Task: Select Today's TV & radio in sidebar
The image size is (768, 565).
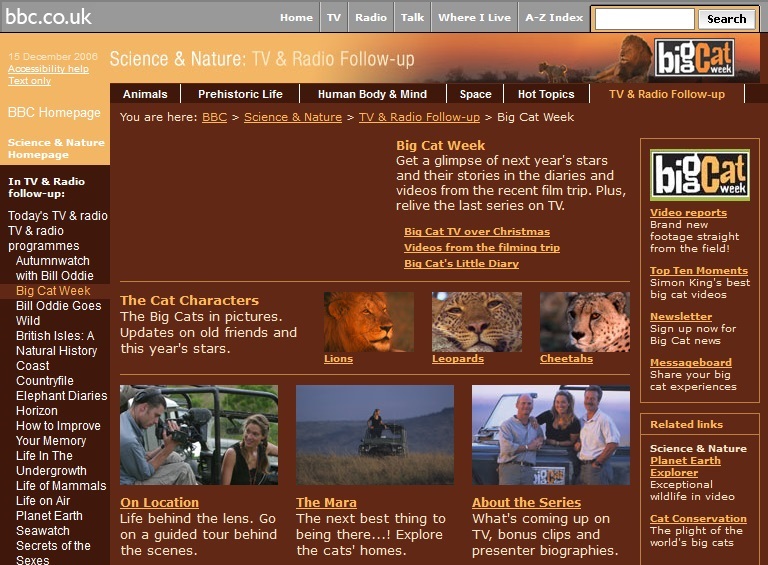Action: tap(58, 215)
